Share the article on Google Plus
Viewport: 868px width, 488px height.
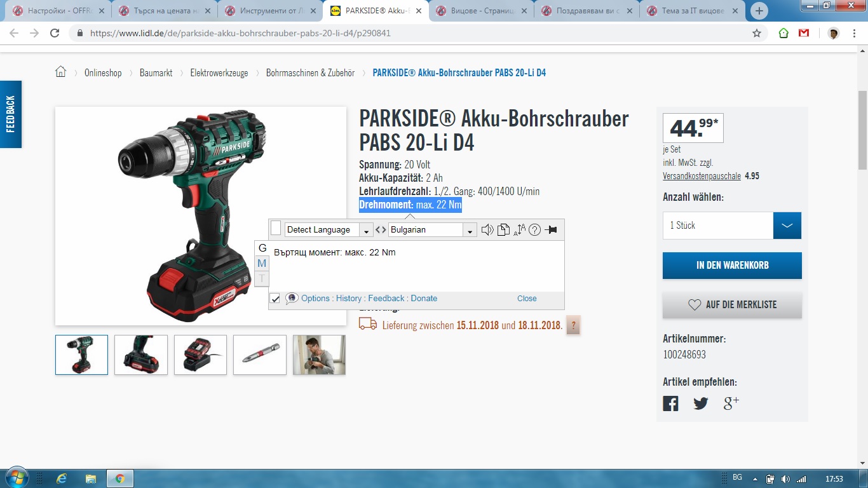pos(731,403)
